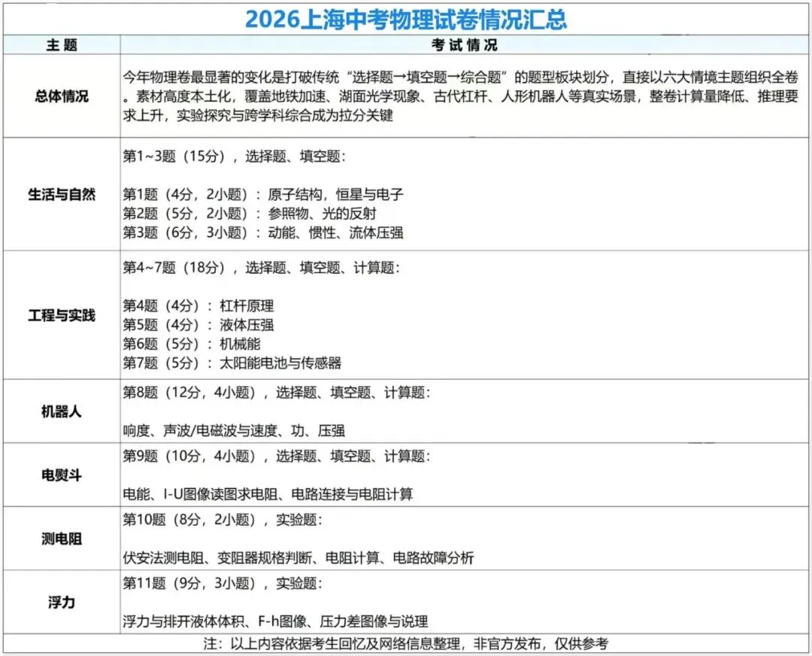Click the line 第10题（8分，2小题）
812x656 pixels.
[222, 520]
